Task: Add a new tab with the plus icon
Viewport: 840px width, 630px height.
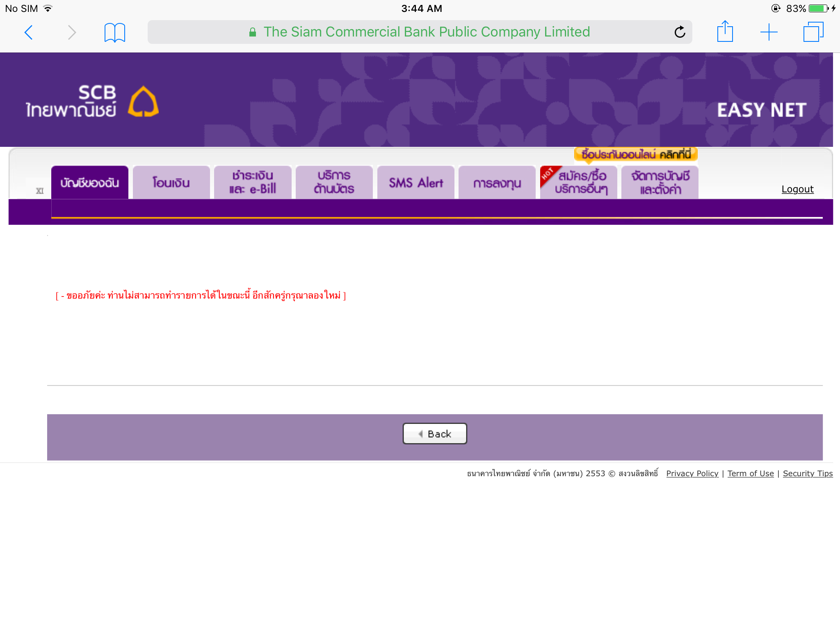Action: [769, 32]
